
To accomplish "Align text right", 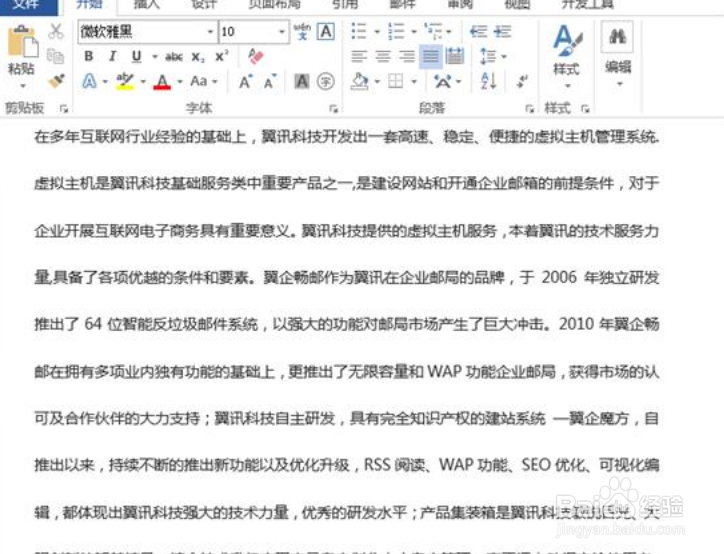I will [407, 56].
